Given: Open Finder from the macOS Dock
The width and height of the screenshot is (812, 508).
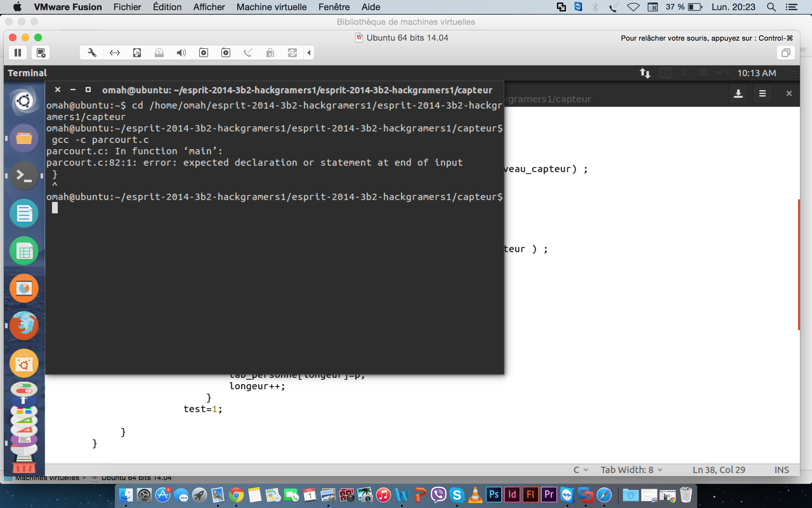Looking at the screenshot, I should (126, 495).
